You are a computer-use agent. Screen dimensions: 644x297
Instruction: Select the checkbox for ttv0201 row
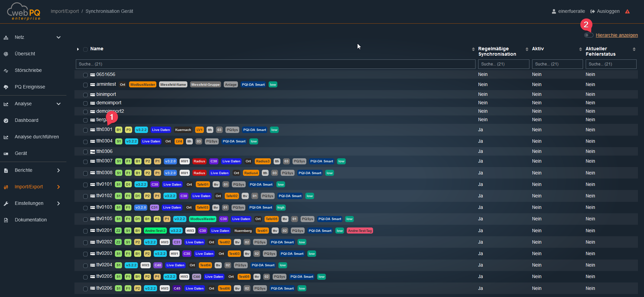tap(85, 231)
